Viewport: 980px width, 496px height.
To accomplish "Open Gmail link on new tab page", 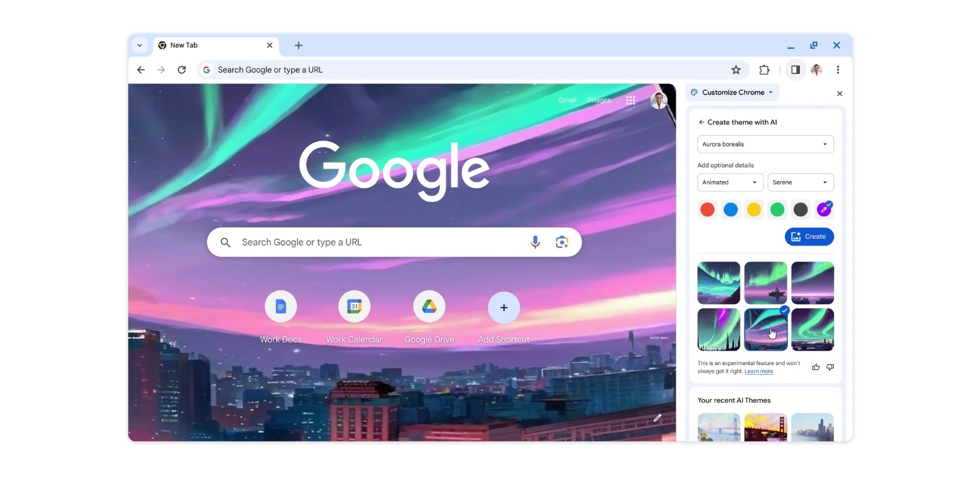I will click(568, 100).
